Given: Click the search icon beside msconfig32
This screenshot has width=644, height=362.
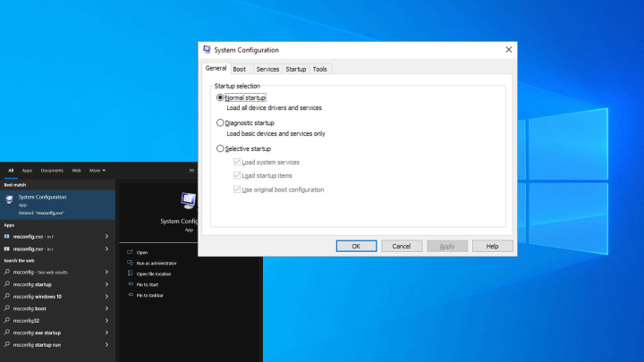Looking at the screenshot, I should click(7, 320).
